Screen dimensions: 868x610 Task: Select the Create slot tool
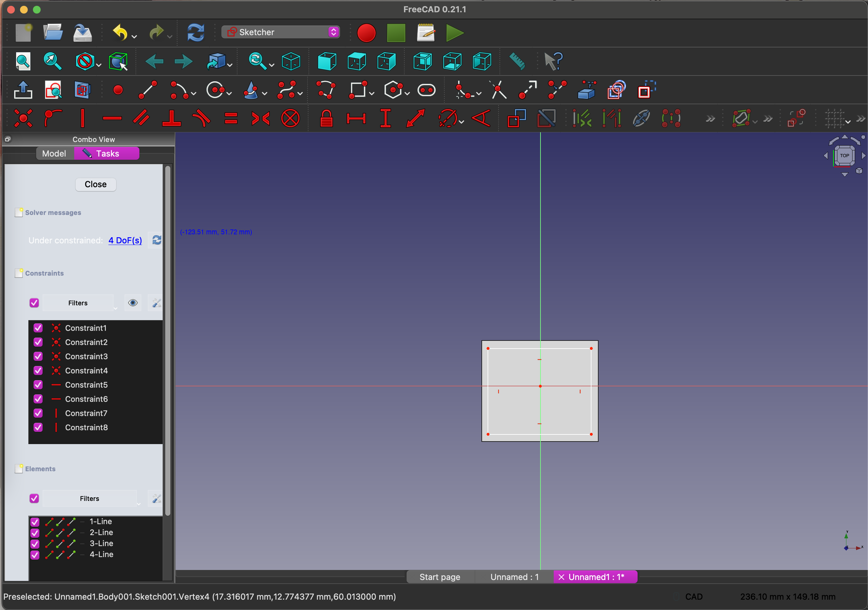(427, 90)
